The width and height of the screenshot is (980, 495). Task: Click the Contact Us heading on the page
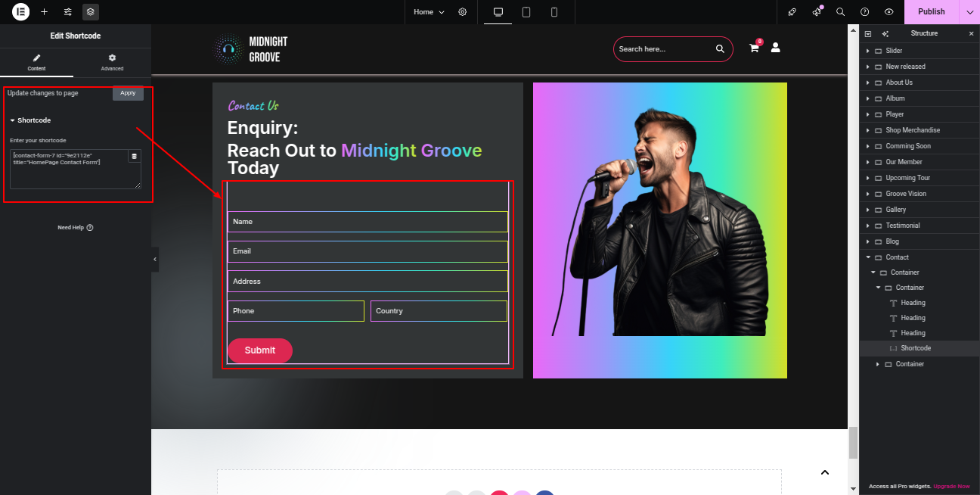[x=253, y=106]
